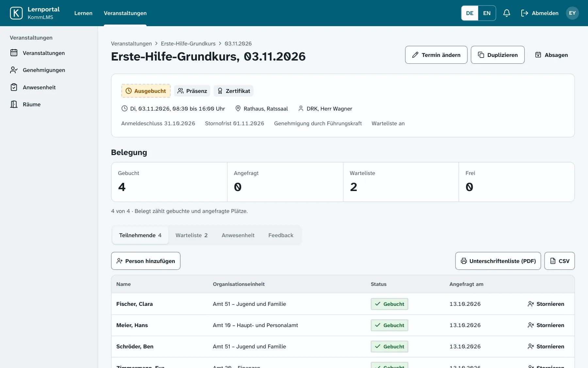Click the Räume door icon

tap(14, 104)
